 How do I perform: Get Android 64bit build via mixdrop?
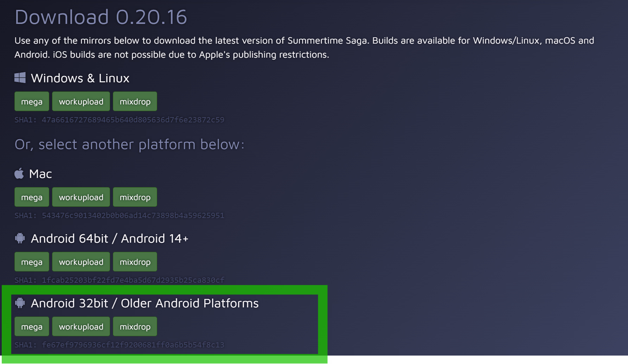(x=135, y=262)
